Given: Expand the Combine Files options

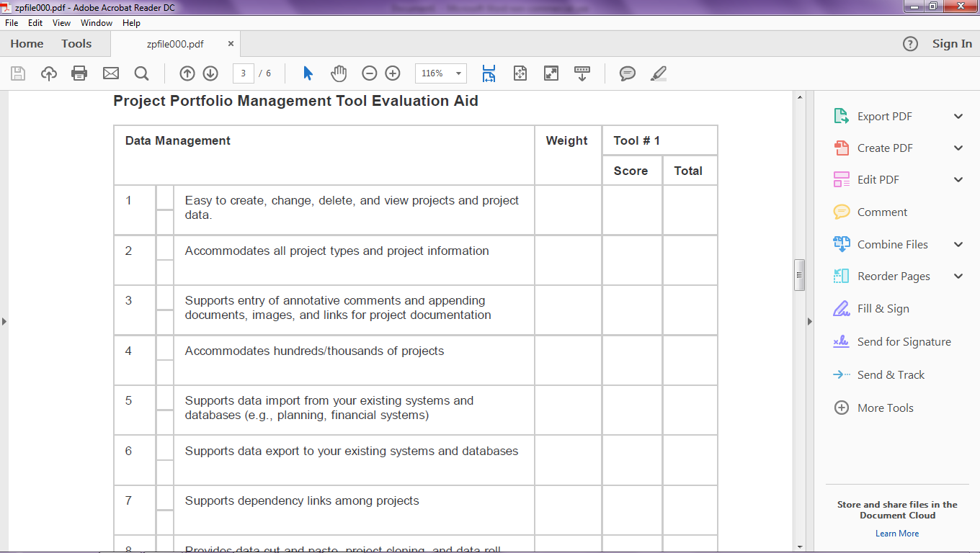Looking at the screenshot, I should coord(958,244).
